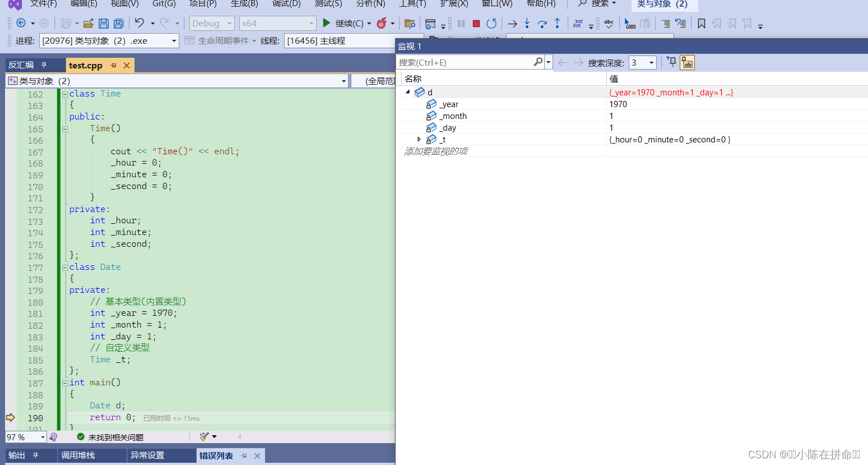Image resolution: width=868 pixels, height=465 pixels.
Task: Click the Step Out icon
Action: point(557,23)
